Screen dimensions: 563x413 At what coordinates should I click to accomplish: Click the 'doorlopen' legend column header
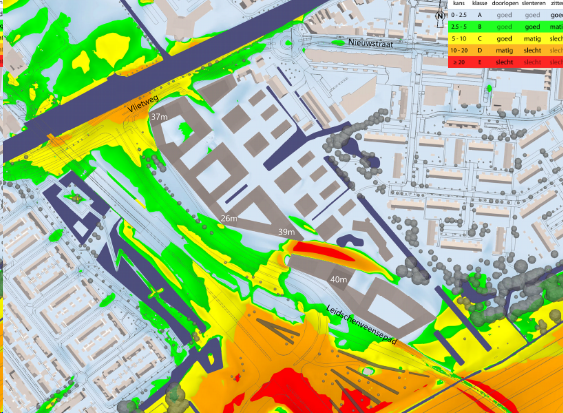(504, 3)
